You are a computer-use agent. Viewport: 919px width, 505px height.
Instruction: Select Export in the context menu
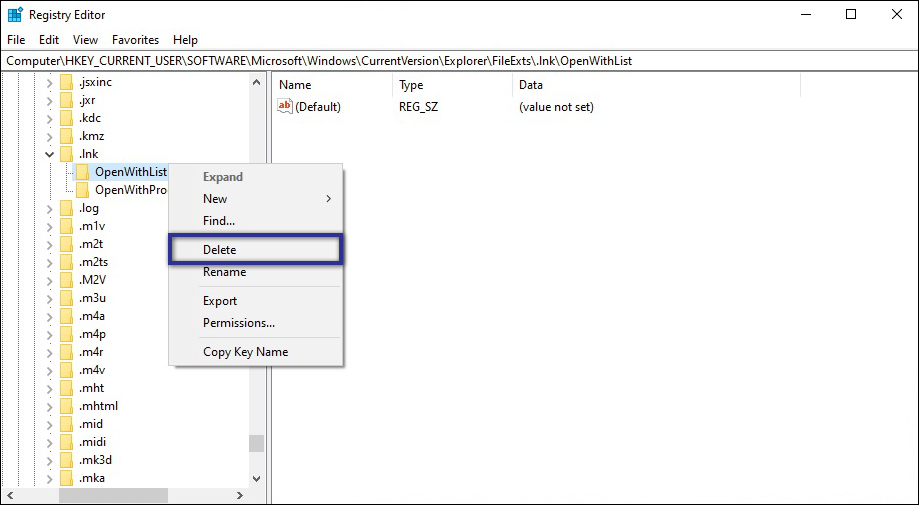256,301
